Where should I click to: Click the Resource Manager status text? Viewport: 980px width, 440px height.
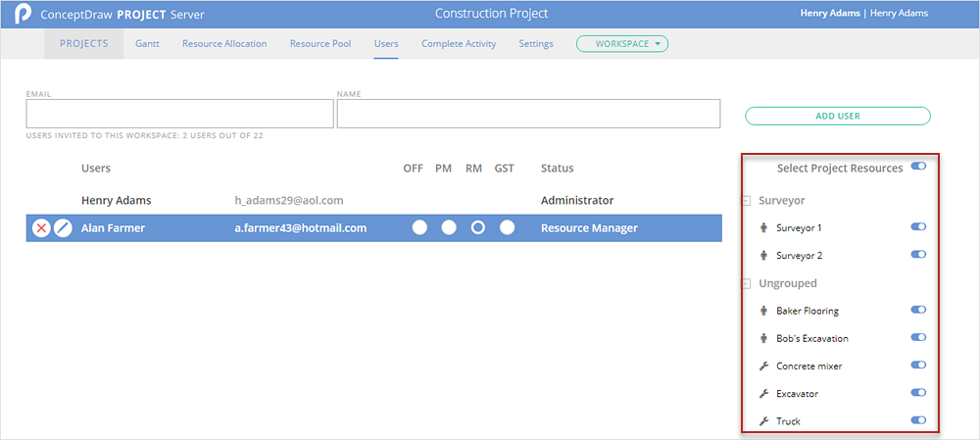click(x=589, y=228)
